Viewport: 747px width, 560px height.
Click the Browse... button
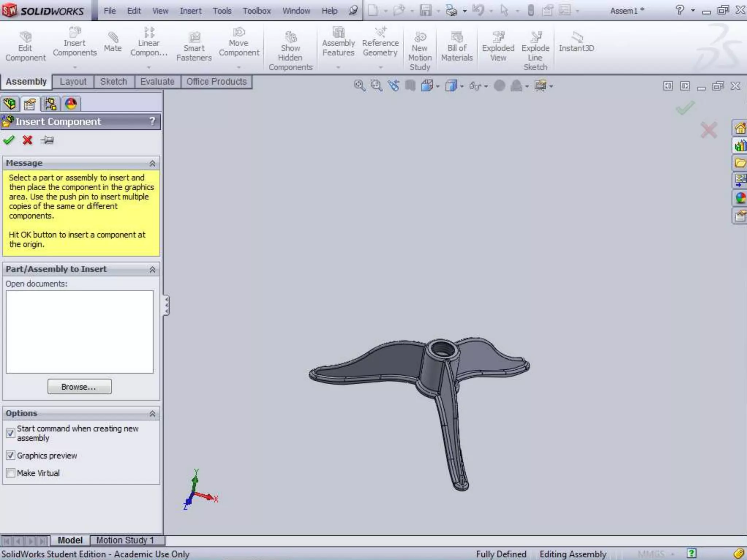coord(80,387)
